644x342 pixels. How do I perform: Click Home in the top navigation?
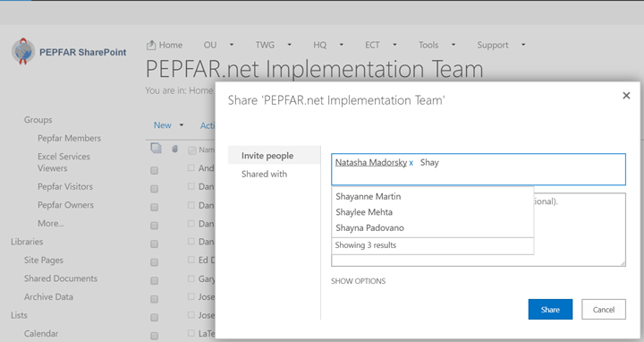[x=171, y=45]
